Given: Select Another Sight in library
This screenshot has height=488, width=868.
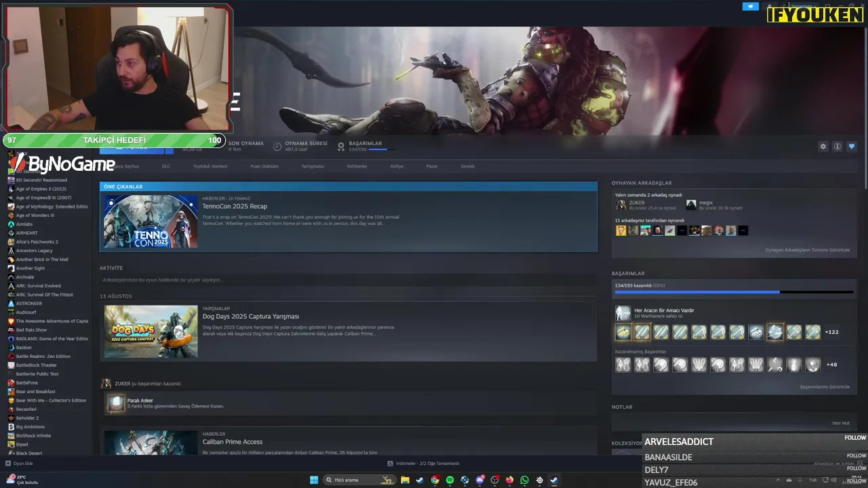Looking at the screenshot, I should pos(31,268).
